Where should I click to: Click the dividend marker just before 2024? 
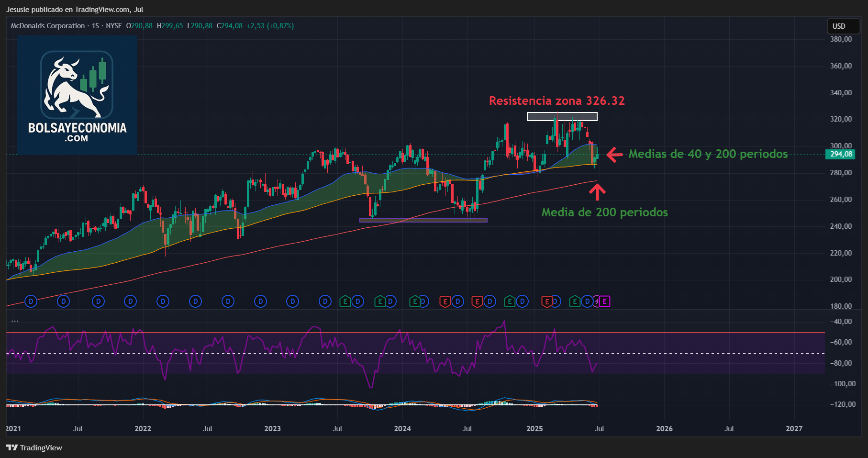point(390,302)
